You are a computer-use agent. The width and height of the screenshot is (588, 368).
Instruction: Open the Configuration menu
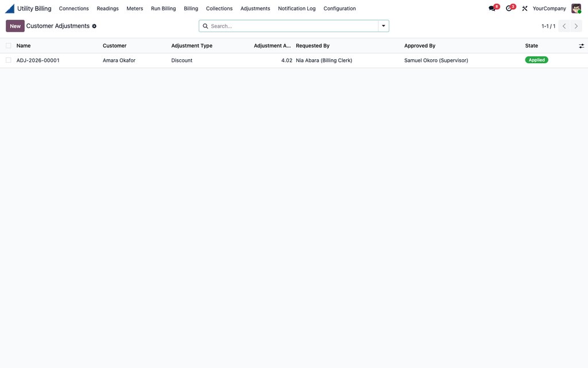[340, 8]
